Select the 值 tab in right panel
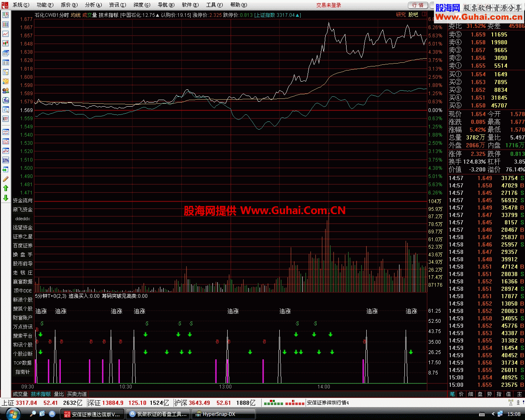 point(509,394)
